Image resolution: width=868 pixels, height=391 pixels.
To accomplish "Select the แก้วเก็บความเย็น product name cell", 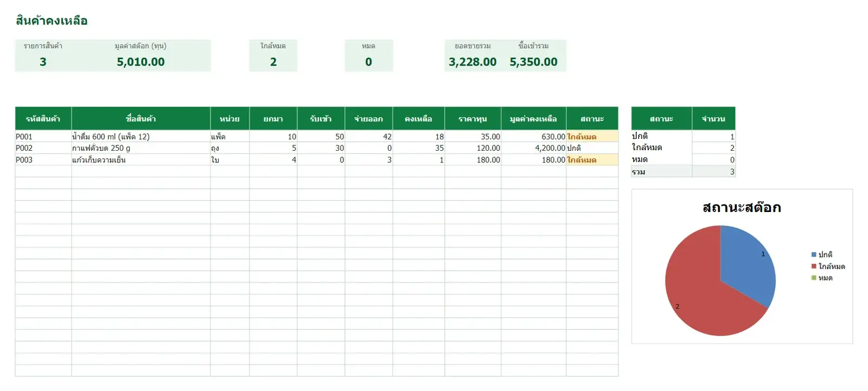I will [x=141, y=160].
